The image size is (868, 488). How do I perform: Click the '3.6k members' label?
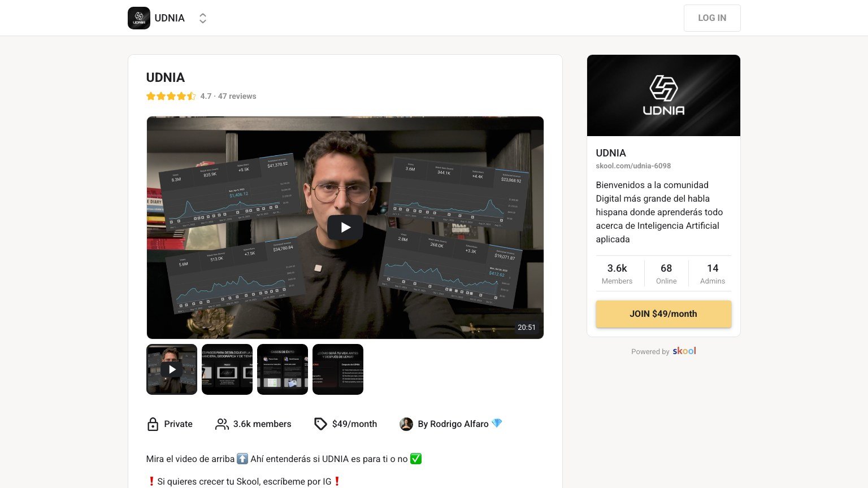tap(262, 424)
